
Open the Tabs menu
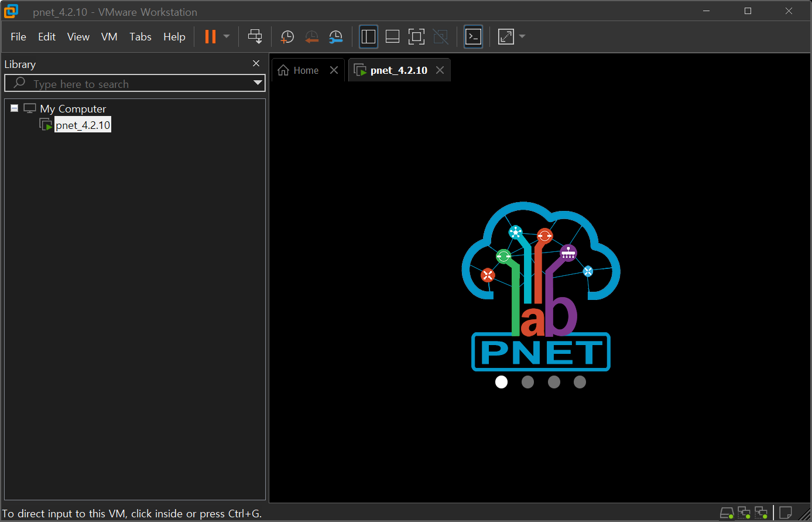click(141, 36)
